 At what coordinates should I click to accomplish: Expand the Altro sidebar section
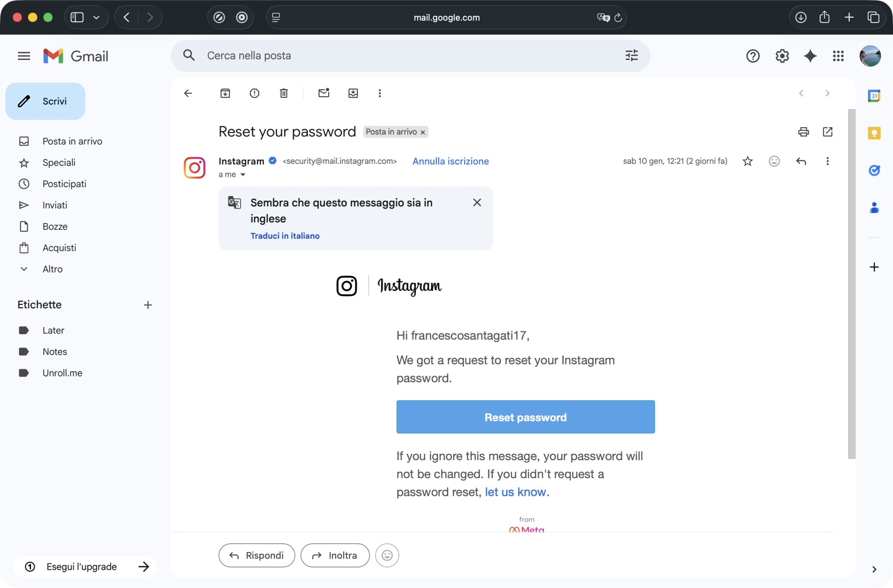52,269
